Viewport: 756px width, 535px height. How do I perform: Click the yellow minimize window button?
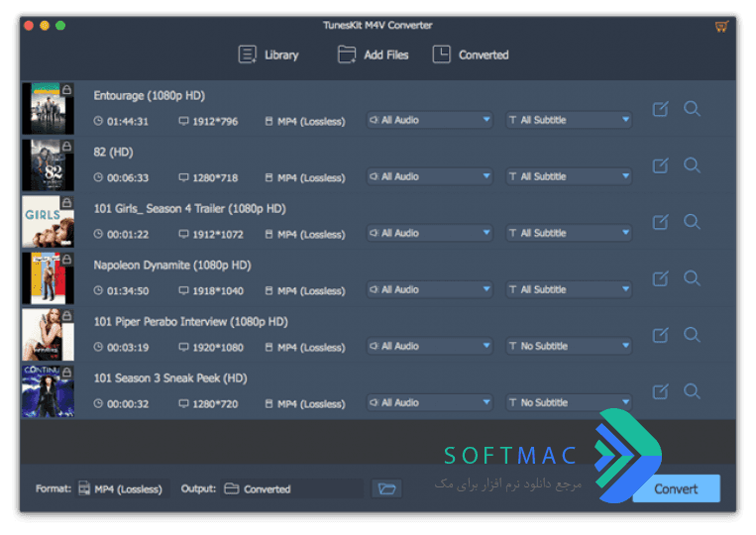point(45,26)
